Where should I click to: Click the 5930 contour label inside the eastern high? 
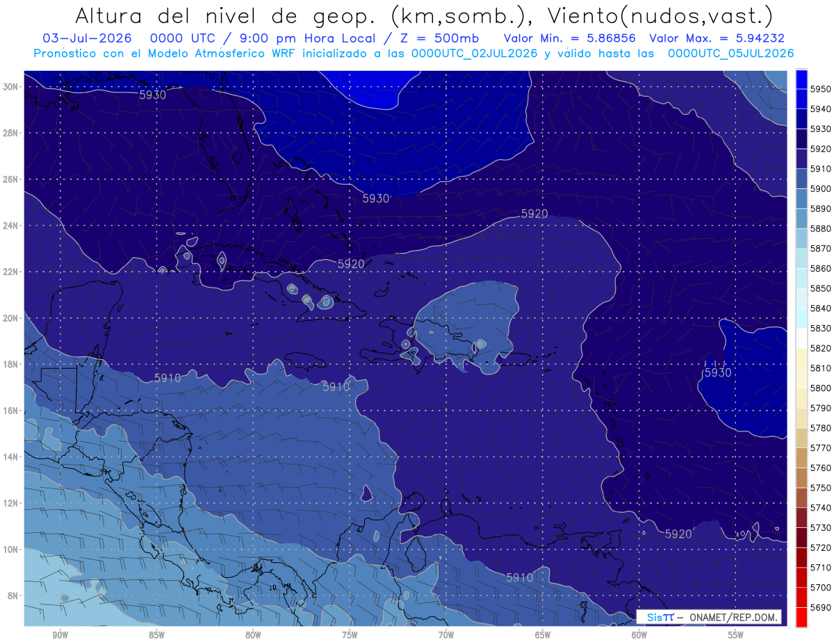[718, 372]
